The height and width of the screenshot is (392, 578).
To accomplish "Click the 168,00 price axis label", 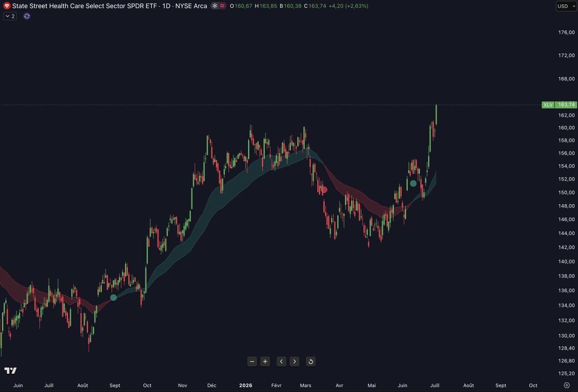I will (x=566, y=79).
